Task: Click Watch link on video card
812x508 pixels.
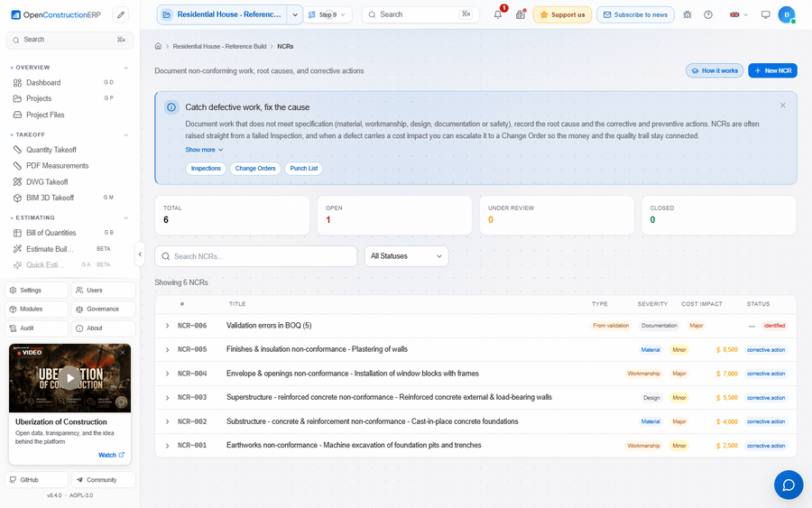Action: tap(111, 455)
